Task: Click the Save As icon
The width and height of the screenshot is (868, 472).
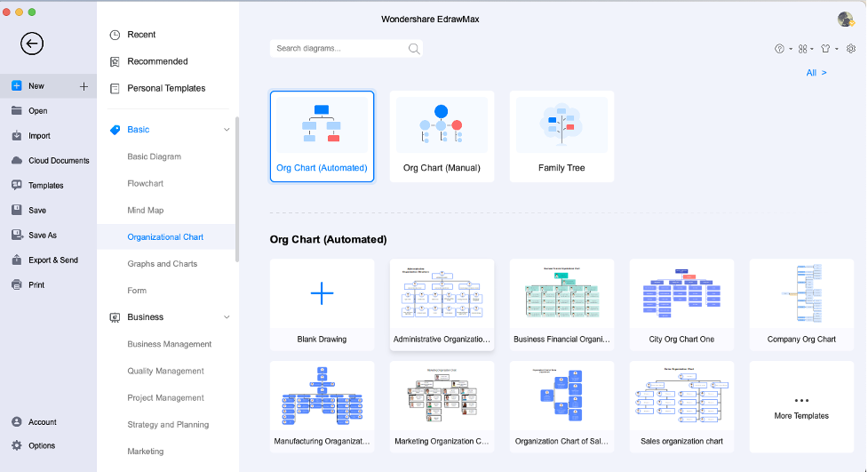Action: pyautogui.click(x=17, y=235)
